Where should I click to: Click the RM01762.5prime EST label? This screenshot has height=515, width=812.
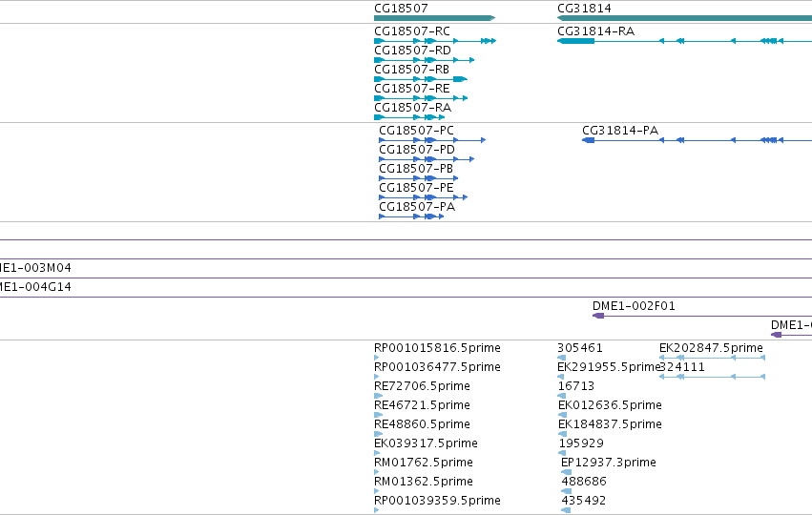point(423,463)
